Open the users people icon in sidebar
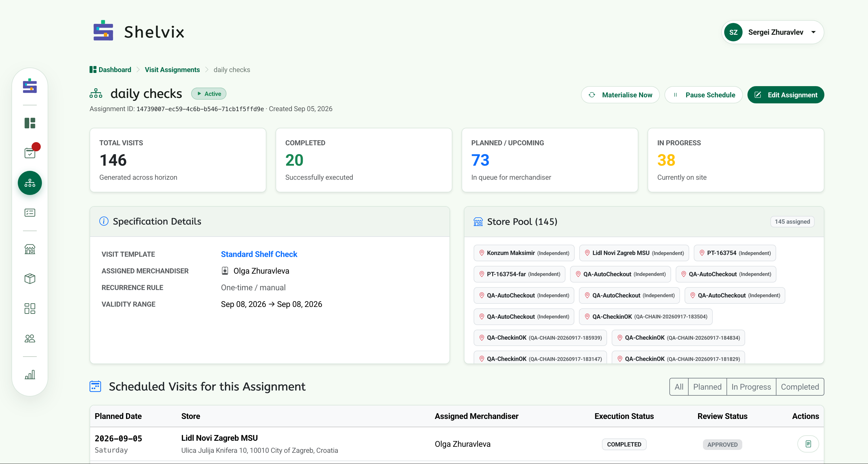The image size is (868, 464). click(x=30, y=338)
